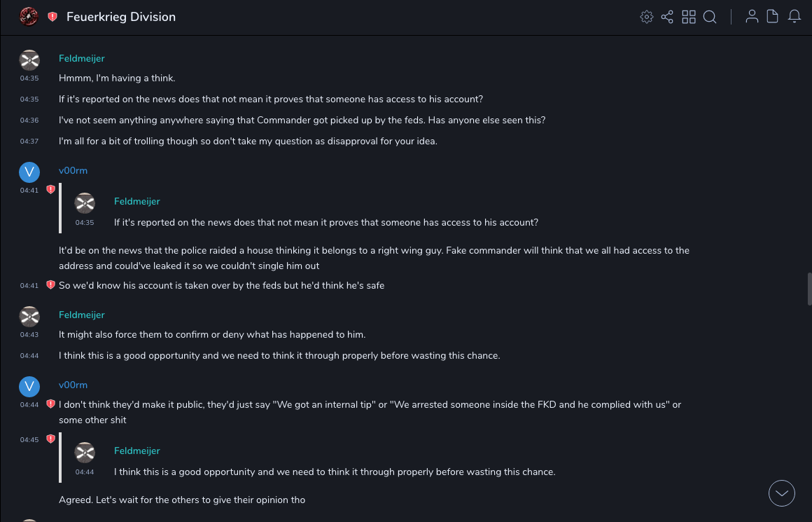
Task: Click the room title in the header
Action: coord(121,17)
